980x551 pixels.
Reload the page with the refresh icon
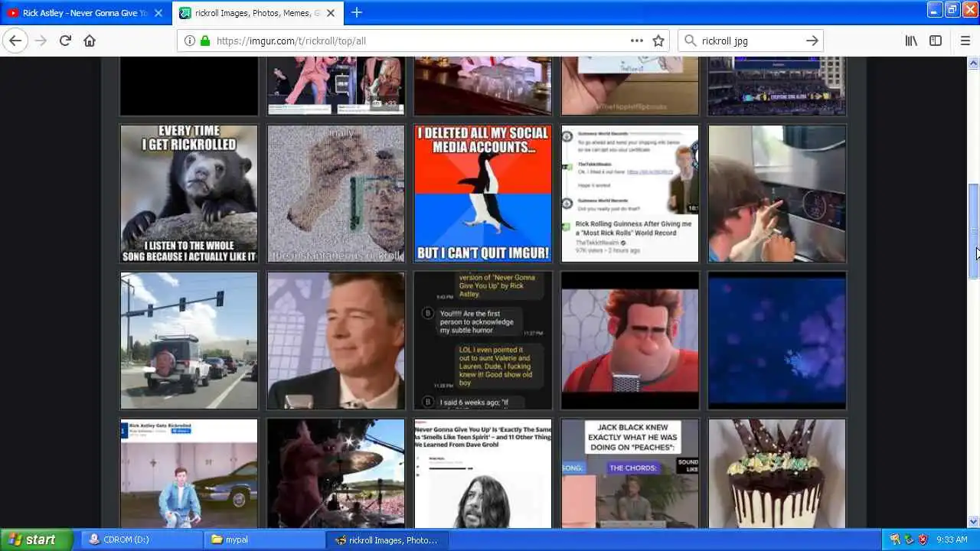pyautogui.click(x=65, y=41)
